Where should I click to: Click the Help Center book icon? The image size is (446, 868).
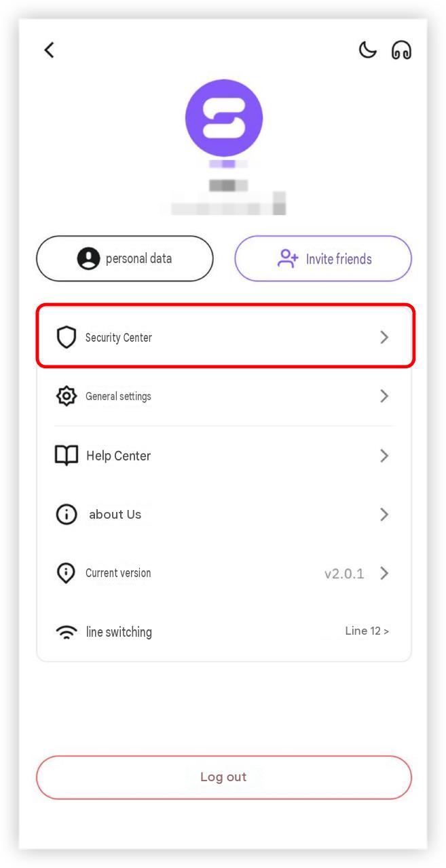coord(66,456)
